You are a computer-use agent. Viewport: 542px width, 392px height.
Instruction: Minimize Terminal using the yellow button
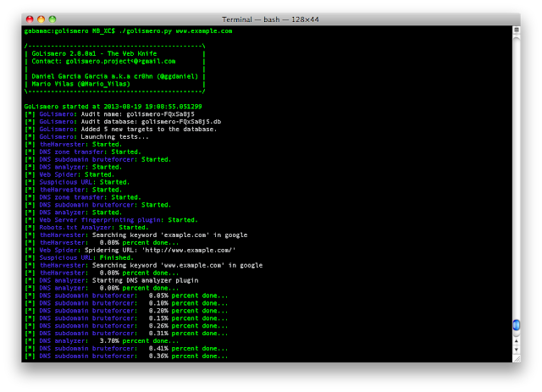point(41,19)
